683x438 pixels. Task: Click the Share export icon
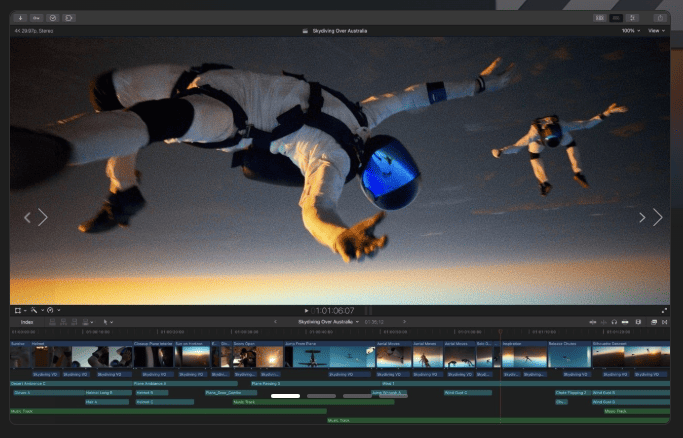[660, 18]
